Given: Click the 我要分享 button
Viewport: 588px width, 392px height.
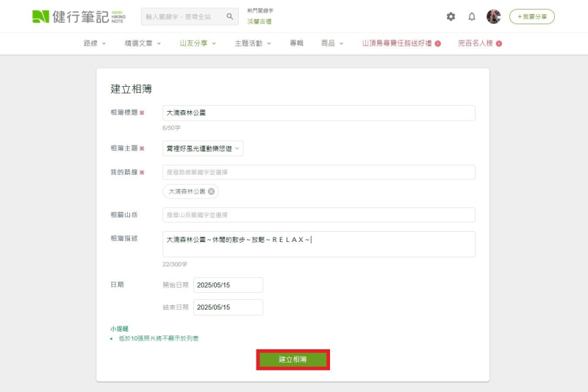Looking at the screenshot, I should [532, 16].
